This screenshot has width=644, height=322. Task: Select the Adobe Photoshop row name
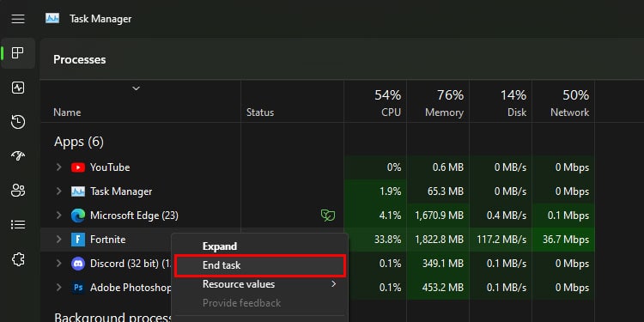click(131, 287)
